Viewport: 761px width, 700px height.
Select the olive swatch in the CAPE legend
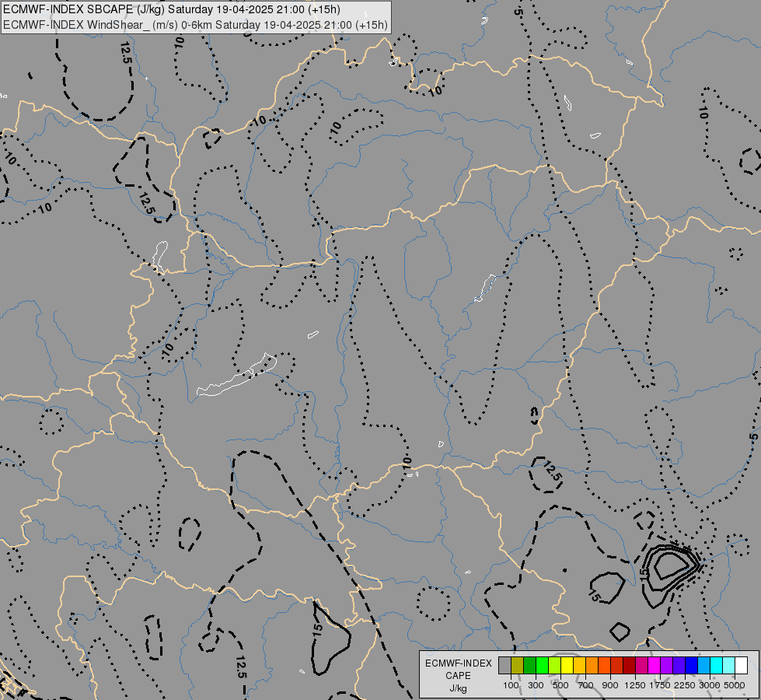pyautogui.click(x=518, y=665)
